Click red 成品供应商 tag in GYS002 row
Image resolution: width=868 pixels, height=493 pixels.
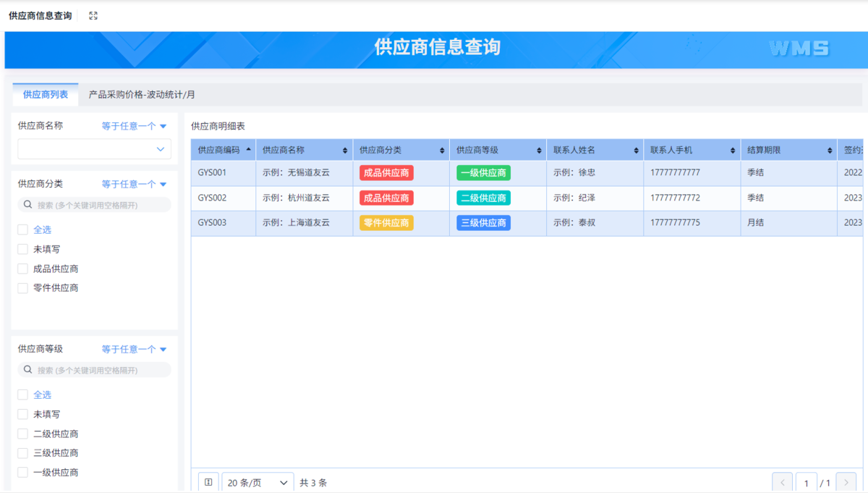386,198
